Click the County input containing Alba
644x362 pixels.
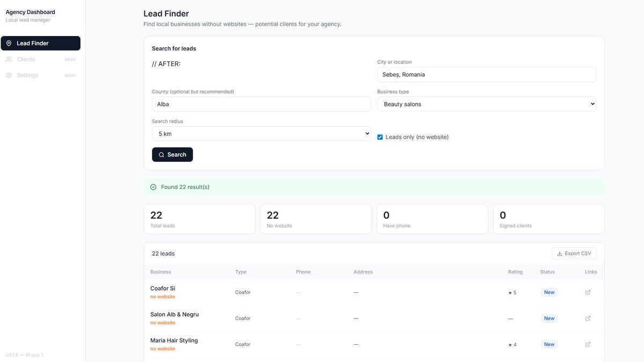click(x=261, y=104)
